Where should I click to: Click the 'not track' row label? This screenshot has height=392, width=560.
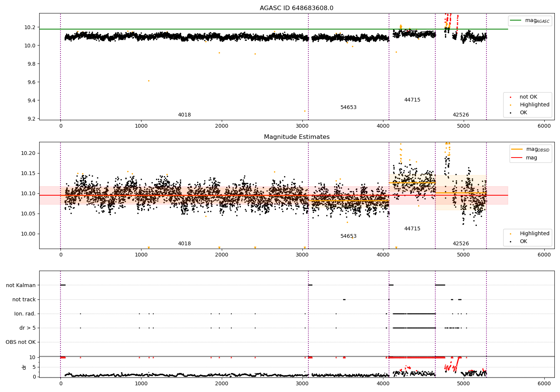pyautogui.click(x=24, y=300)
